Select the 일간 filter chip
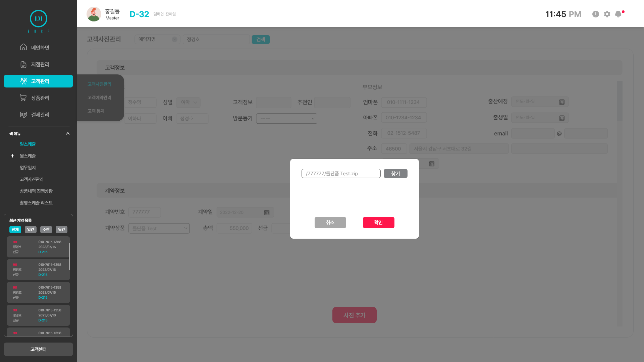This screenshot has width=644, height=362. pyautogui.click(x=31, y=230)
